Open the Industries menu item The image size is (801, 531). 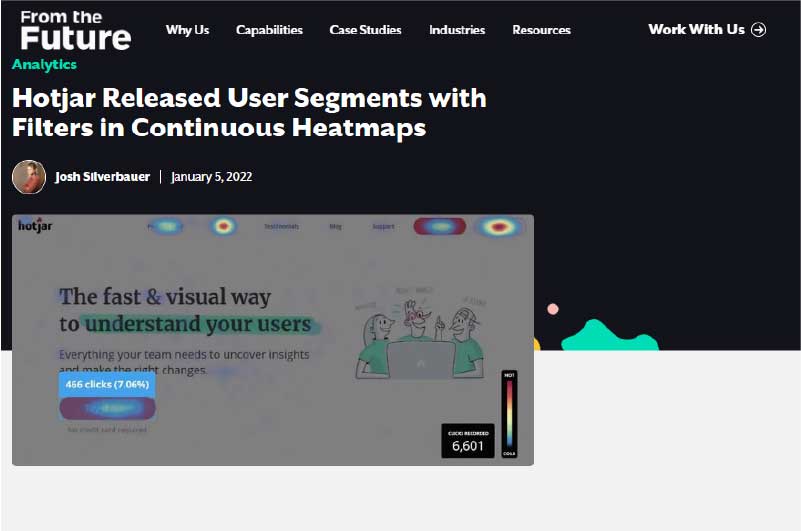click(457, 30)
